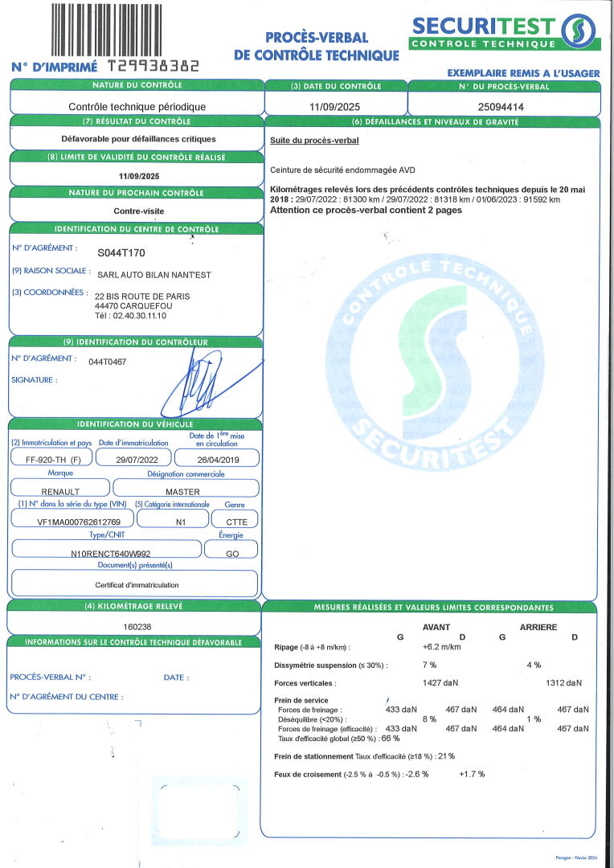Select the Certificat d'immatriculation document field

pos(137,584)
